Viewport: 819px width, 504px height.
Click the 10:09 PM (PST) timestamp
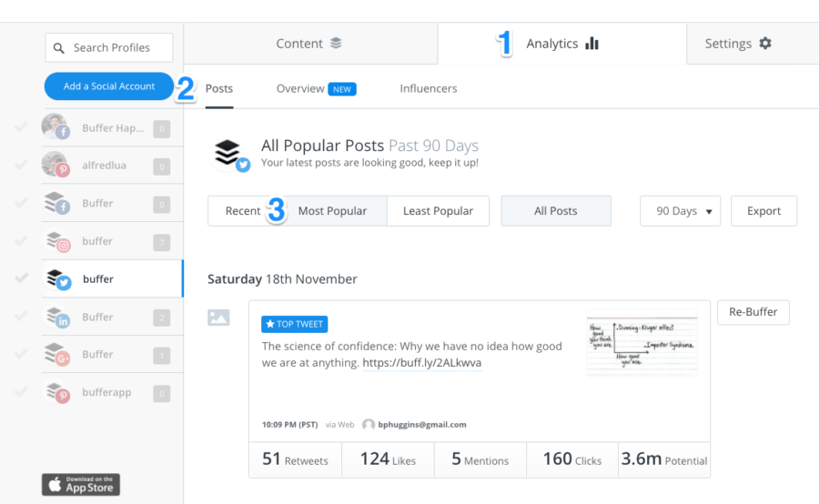pyautogui.click(x=290, y=425)
